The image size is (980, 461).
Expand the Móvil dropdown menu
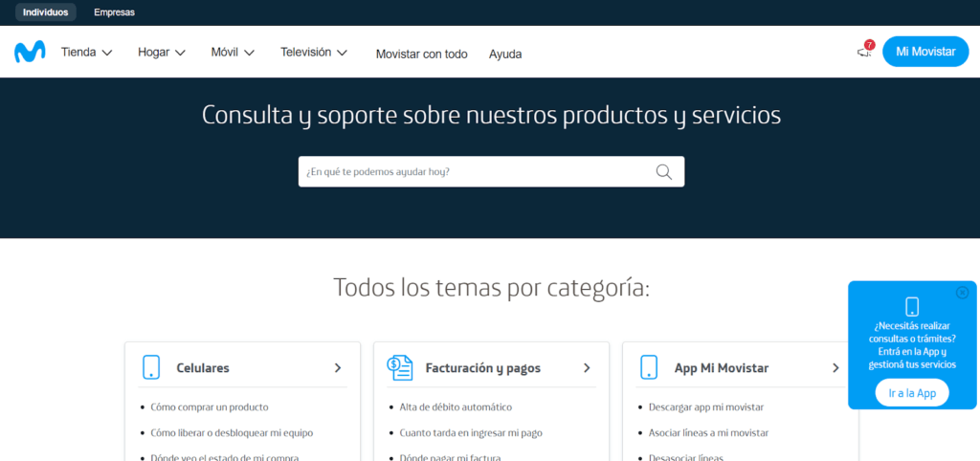[233, 53]
